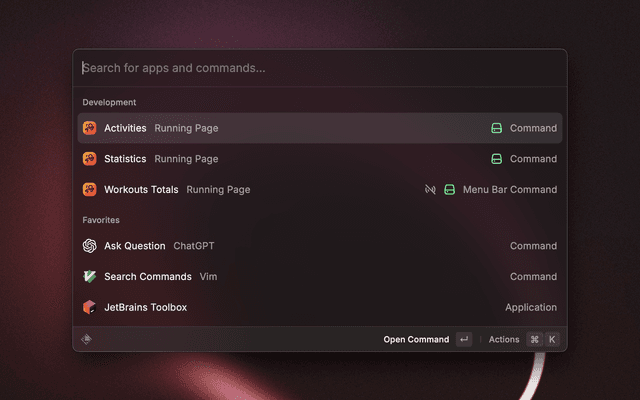
Task: Toggle the disabled menu bar indicator on Workouts Totals
Action: [430, 190]
